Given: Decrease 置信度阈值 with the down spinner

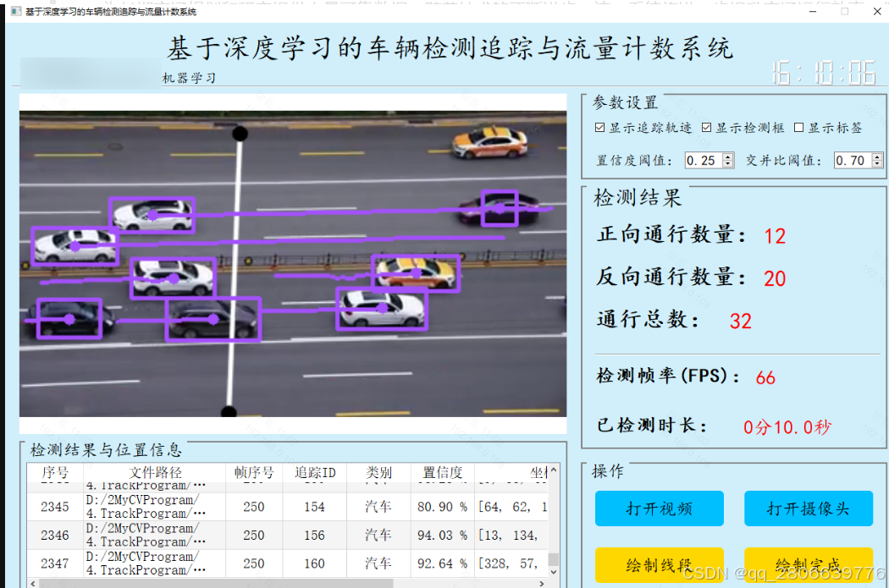Looking at the screenshot, I should 727,163.
